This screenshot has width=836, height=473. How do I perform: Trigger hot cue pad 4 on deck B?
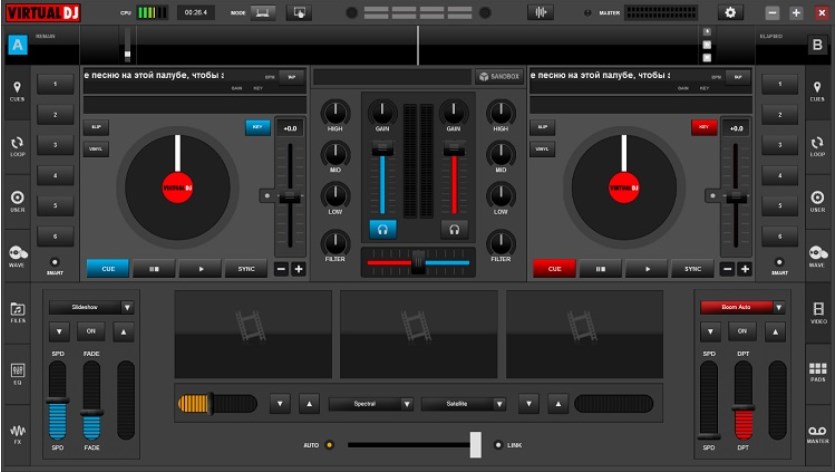(779, 175)
